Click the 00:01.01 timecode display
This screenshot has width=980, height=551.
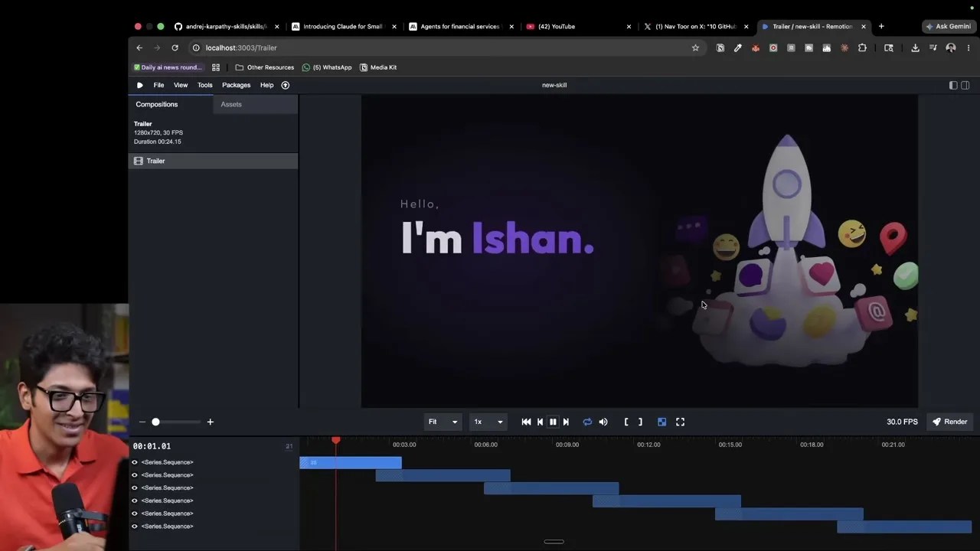(152, 446)
